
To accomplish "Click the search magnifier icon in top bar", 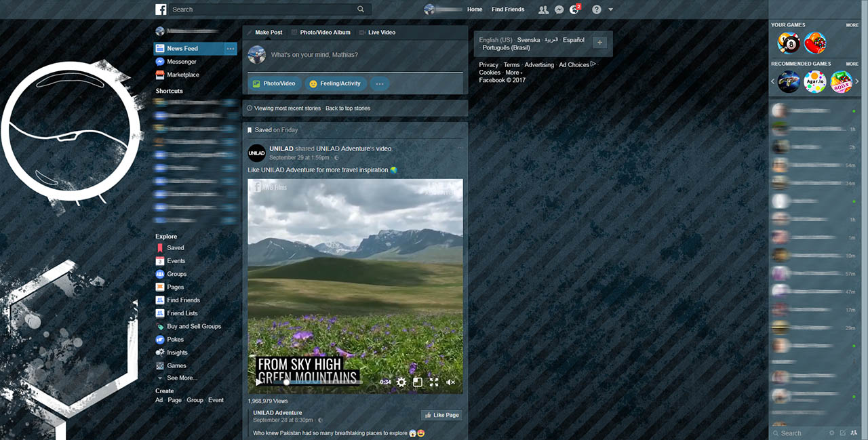I will click(361, 9).
